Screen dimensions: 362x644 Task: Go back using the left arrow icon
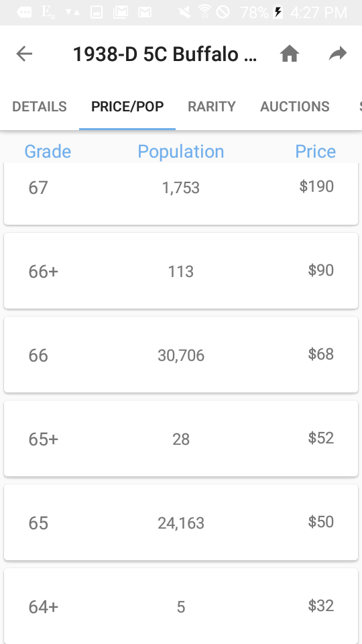pyautogui.click(x=24, y=54)
